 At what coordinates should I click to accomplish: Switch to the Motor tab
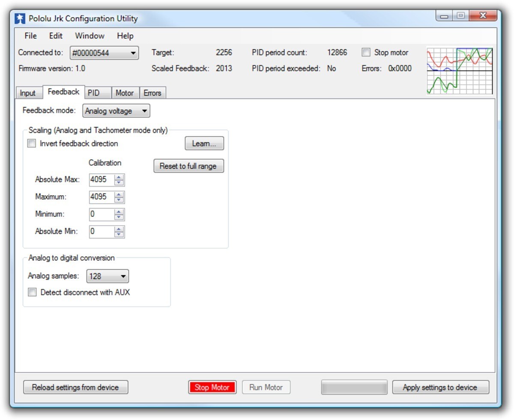(125, 93)
